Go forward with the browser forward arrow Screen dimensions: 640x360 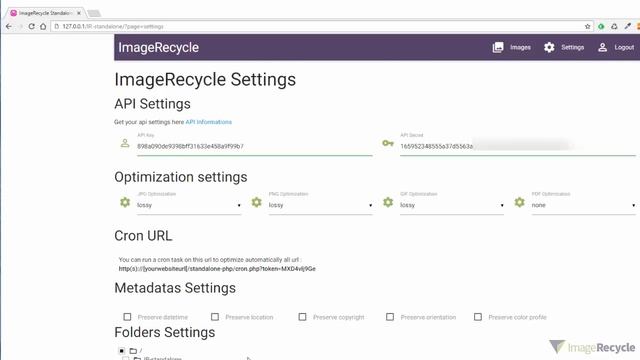[20, 26]
